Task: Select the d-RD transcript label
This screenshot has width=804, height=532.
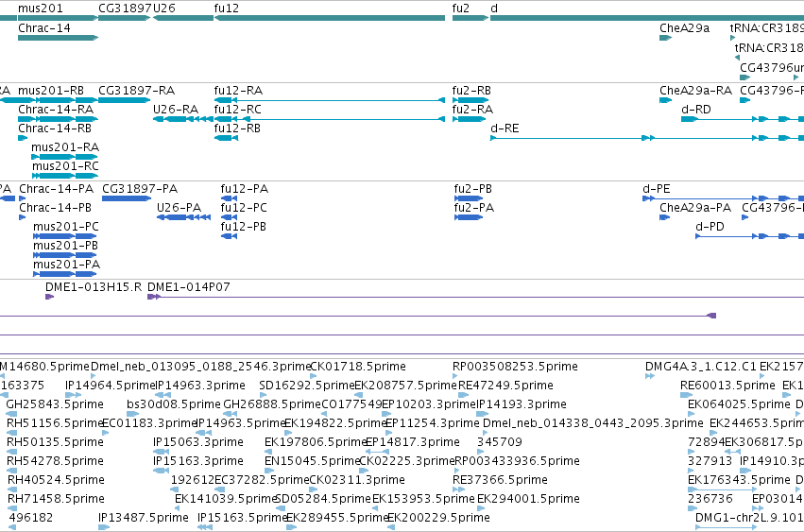Action: 695,110
